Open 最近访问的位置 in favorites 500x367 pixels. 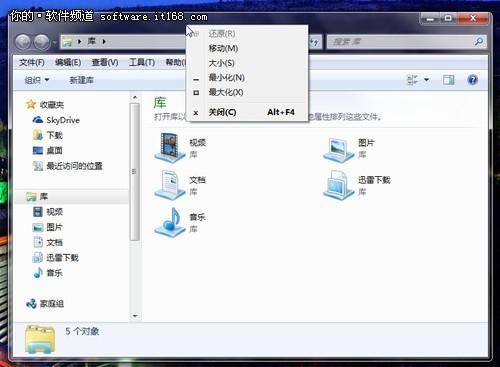(74, 166)
